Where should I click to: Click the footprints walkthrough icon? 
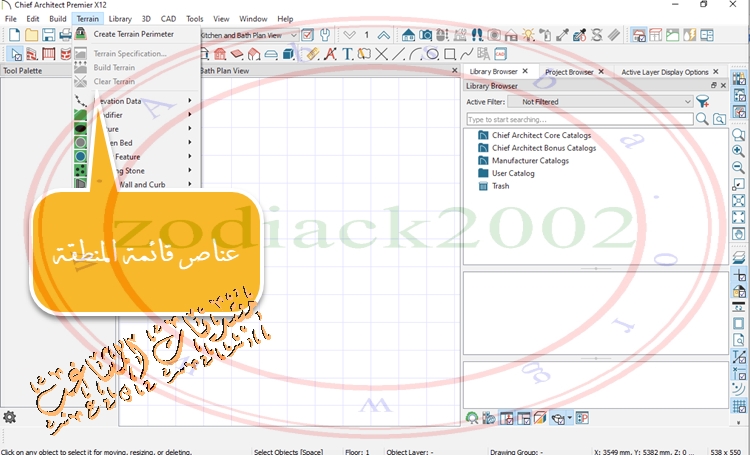point(477,35)
